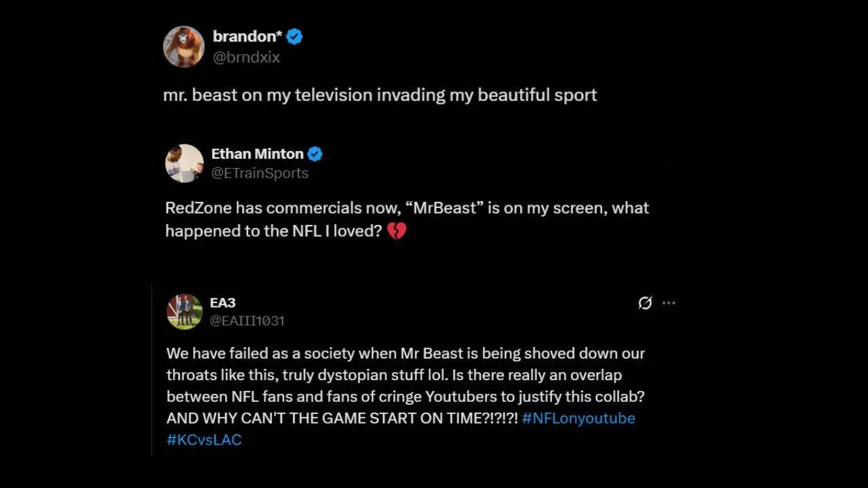The height and width of the screenshot is (488, 868).
Task: Click Ethan Minton's avatar
Action: coord(184,163)
